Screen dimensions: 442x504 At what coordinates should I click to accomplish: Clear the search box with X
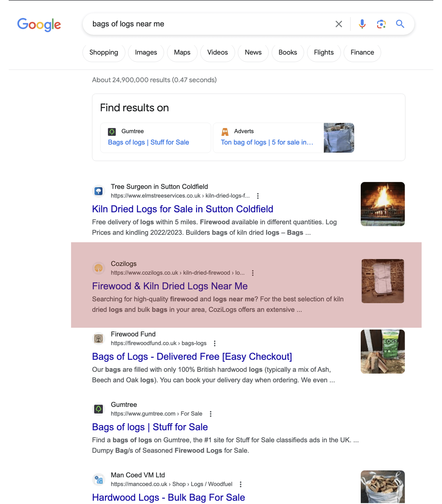click(x=339, y=24)
